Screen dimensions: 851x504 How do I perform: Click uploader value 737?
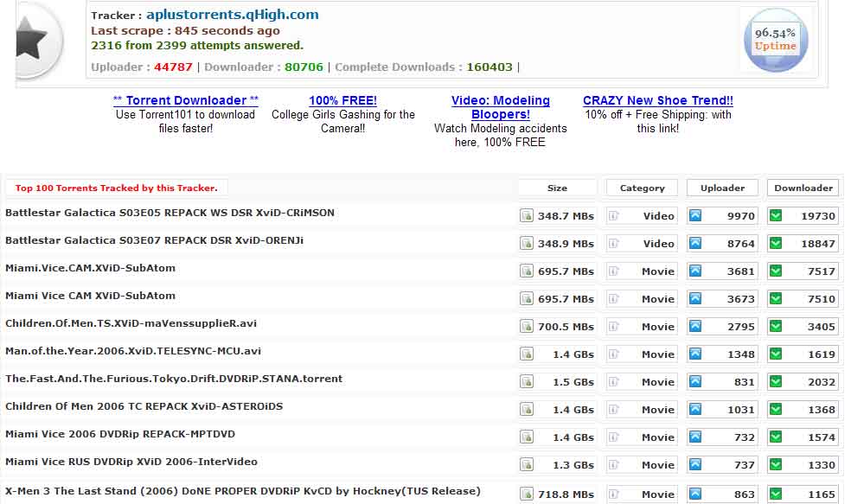(744, 465)
